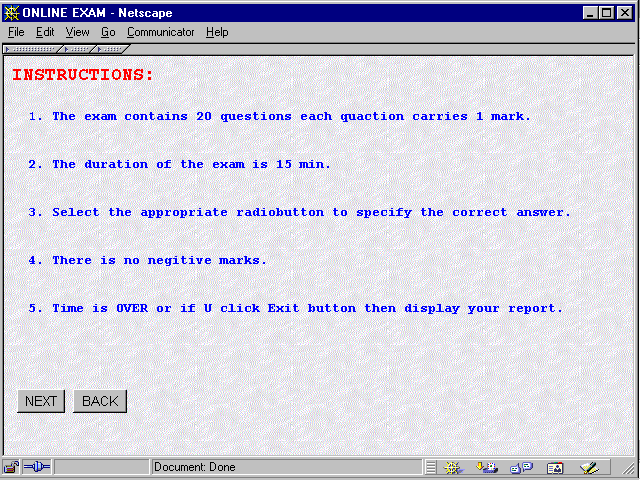Maximize the ONLINE EXAM window
Image resolution: width=640 pixels, height=480 pixels.
(607, 13)
